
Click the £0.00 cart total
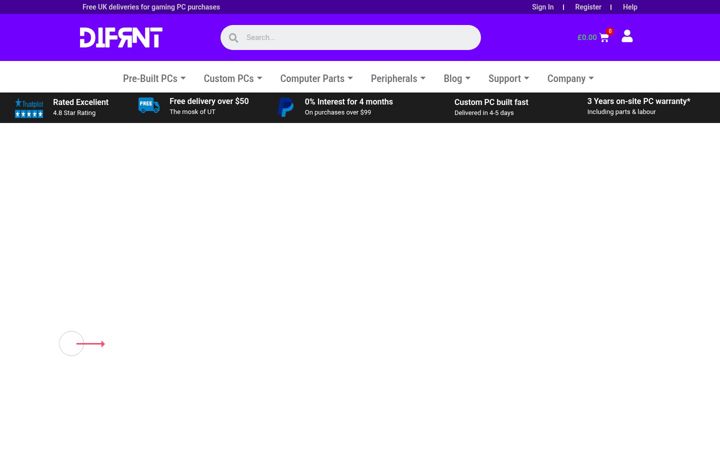[587, 38]
